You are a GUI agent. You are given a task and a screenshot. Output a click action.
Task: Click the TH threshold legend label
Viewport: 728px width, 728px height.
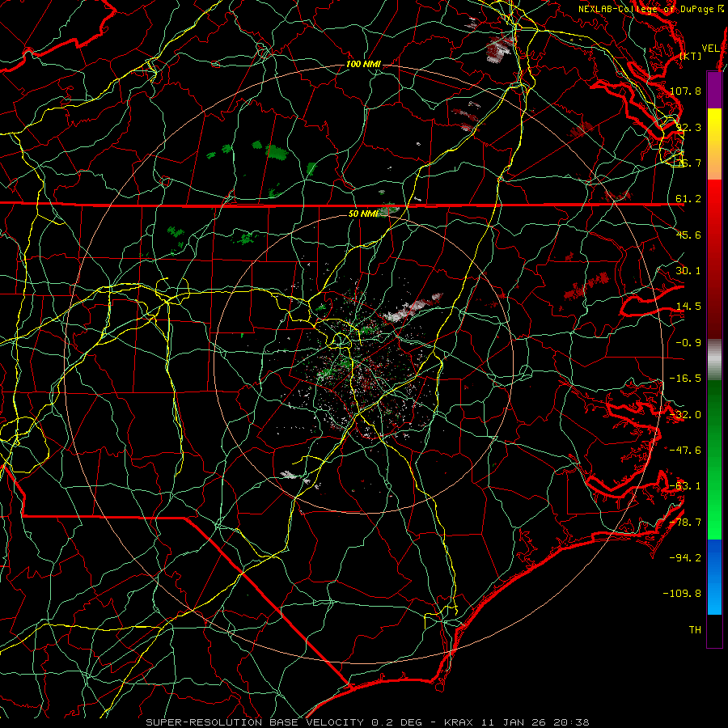click(x=695, y=630)
